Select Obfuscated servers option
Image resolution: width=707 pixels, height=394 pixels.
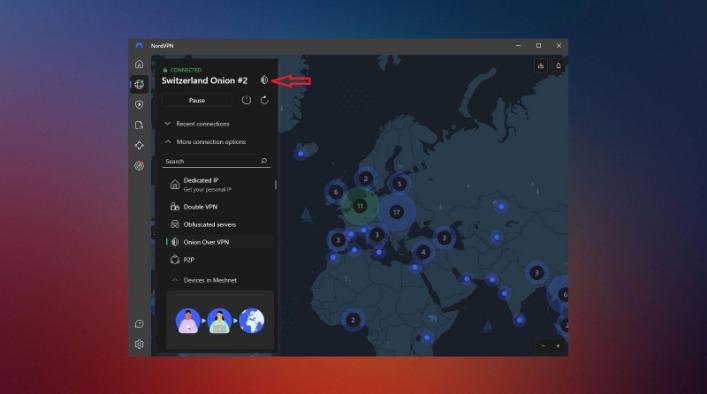coord(220,224)
